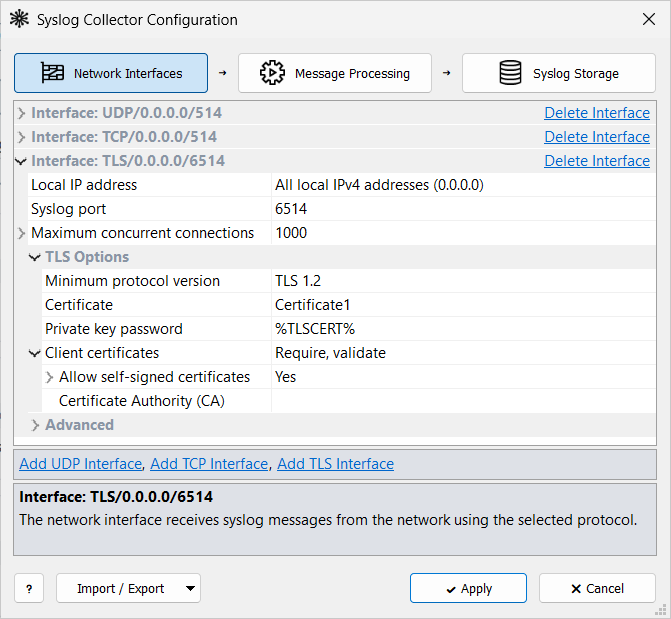This screenshot has height=619, width=671.
Task: Click the Interface: TCP/0.0.0.0/514 header text
Action: click(x=124, y=137)
